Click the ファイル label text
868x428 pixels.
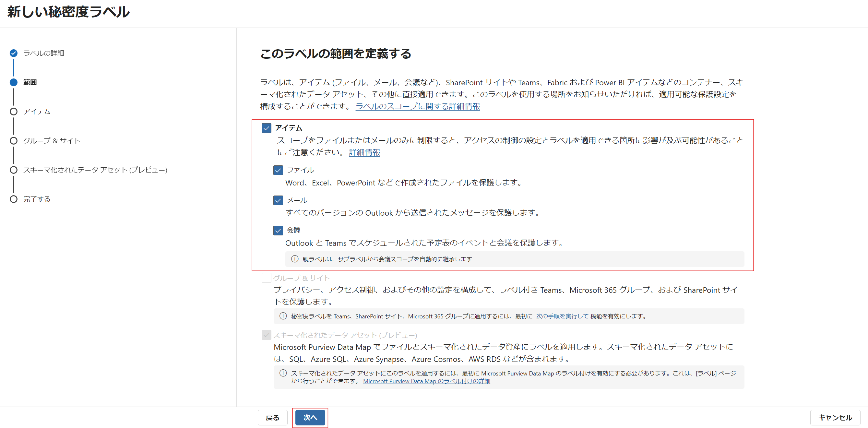pyautogui.click(x=300, y=170)
